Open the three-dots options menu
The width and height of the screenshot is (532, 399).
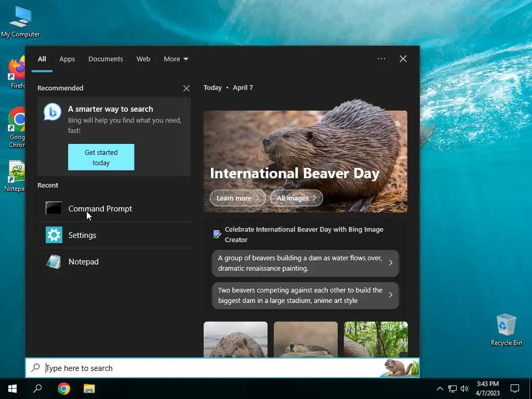[x=381, y=59]
